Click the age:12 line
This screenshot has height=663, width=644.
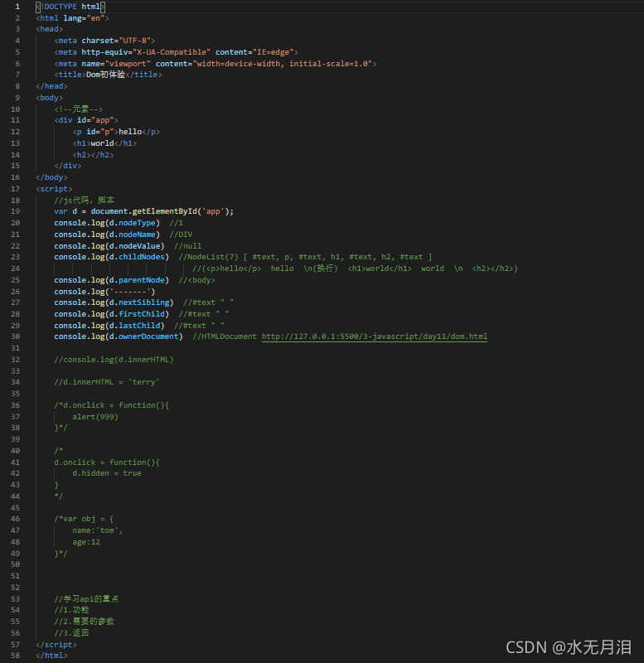[x=86, y=542]
